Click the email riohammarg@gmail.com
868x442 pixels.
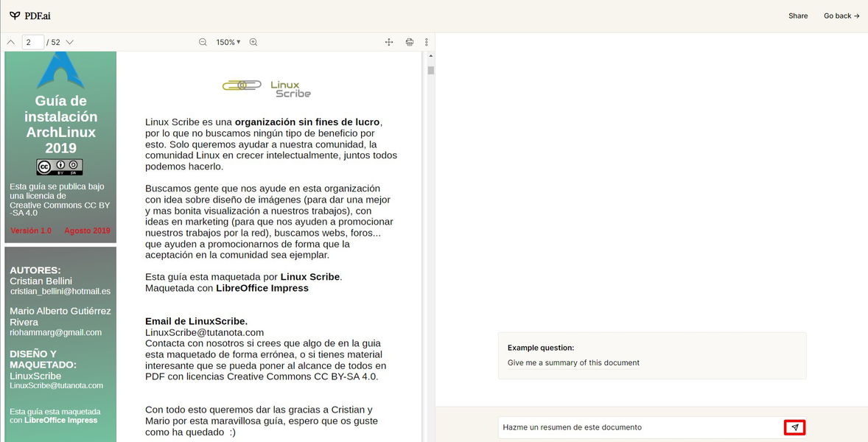[x=56, y=332]
